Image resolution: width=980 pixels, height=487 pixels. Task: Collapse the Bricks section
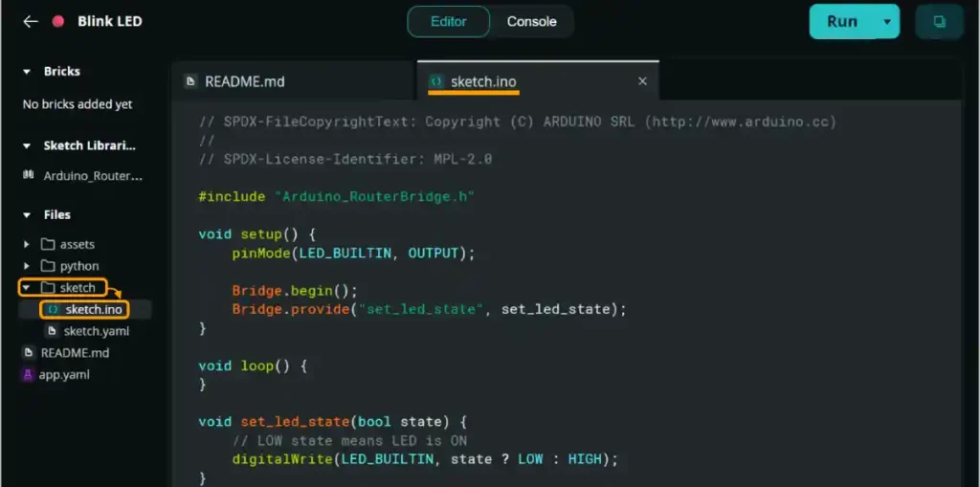[x=26, y=72]
